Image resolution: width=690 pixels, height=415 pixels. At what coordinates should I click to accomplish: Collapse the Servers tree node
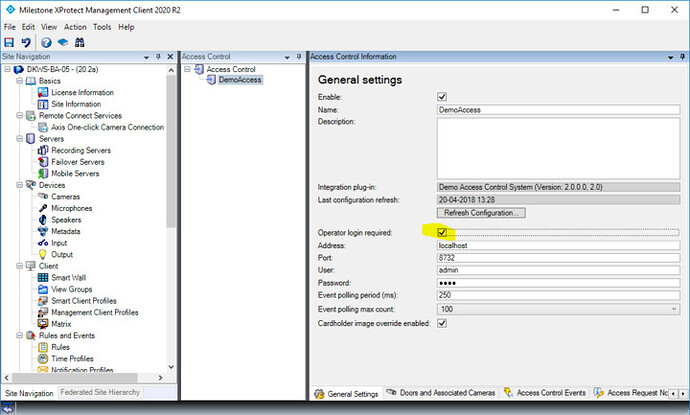(19, 139)
